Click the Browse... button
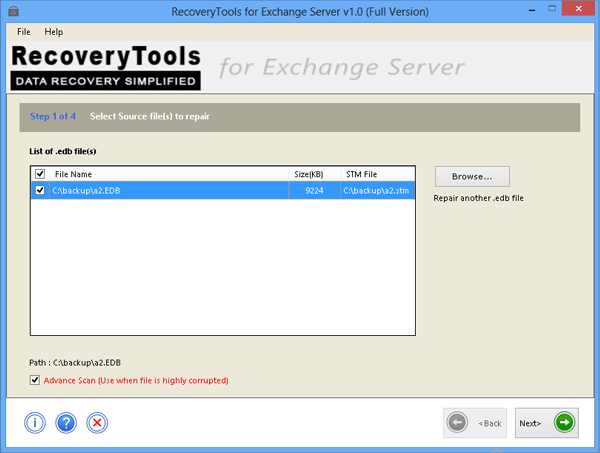 [x=472, y=176]
